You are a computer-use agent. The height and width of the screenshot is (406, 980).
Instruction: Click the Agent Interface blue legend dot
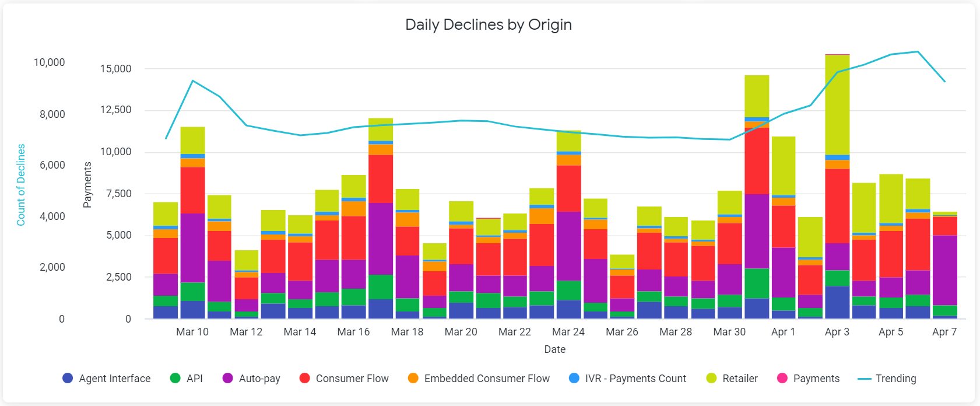68,378
